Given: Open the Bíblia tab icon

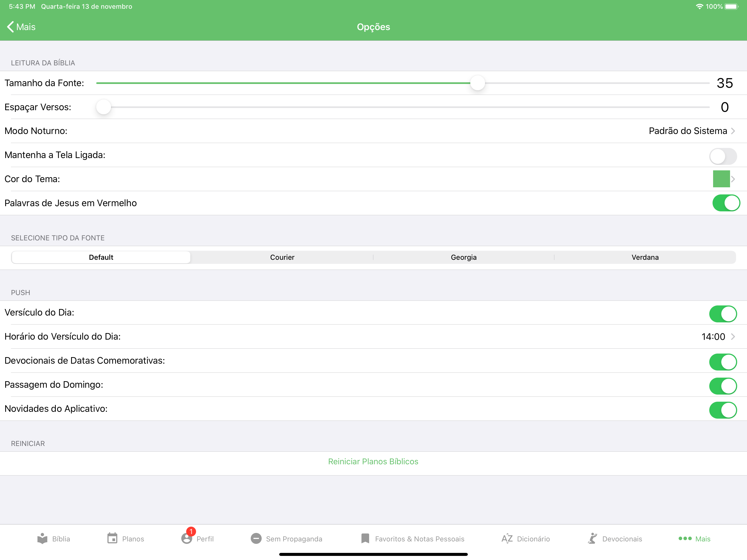Looking at the screenshot, I should (42, 538).
